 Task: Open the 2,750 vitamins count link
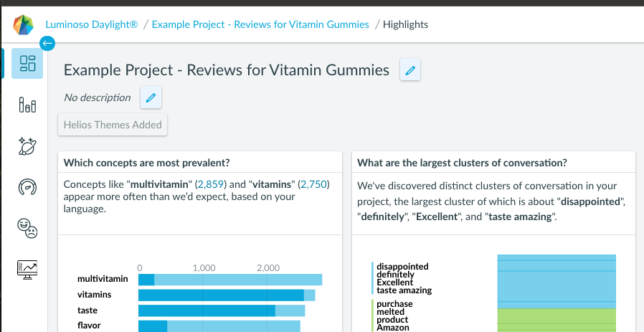pyautogui.click(x=314, y=184)
